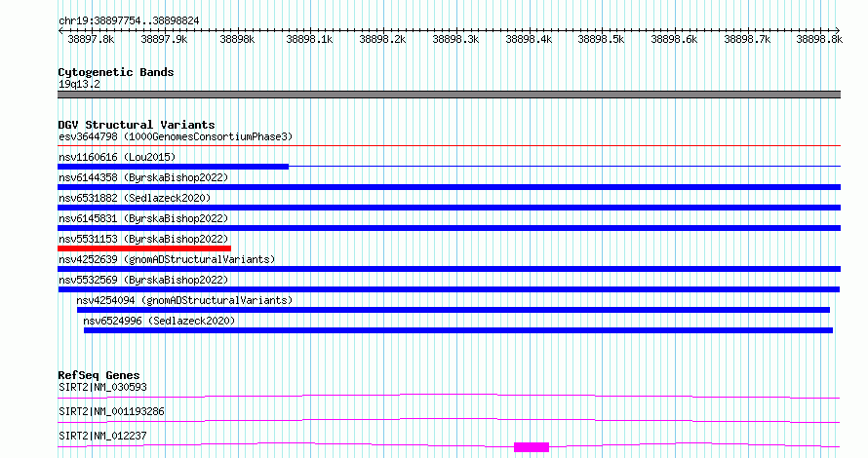Viewport: 868px width, 458px height.
Task: Select the blue nsv6524996 variant bar
Action: [x=458, y=330]
